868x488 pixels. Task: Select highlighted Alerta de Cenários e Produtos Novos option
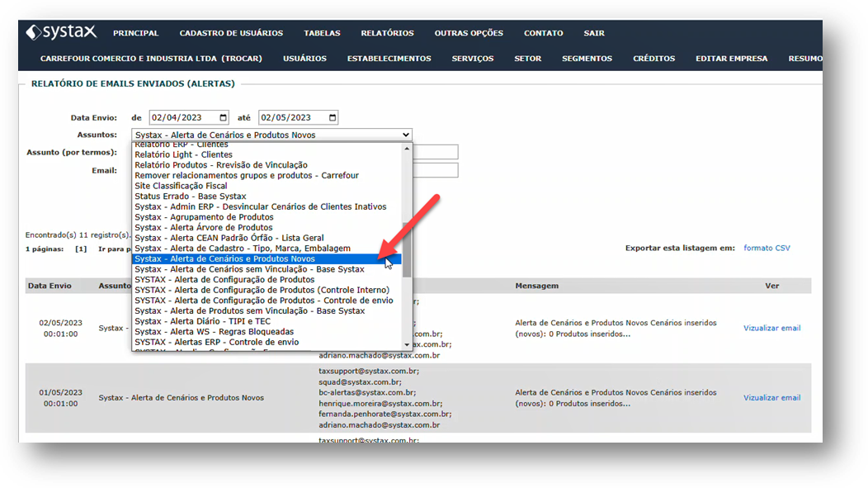pos(267,258)
